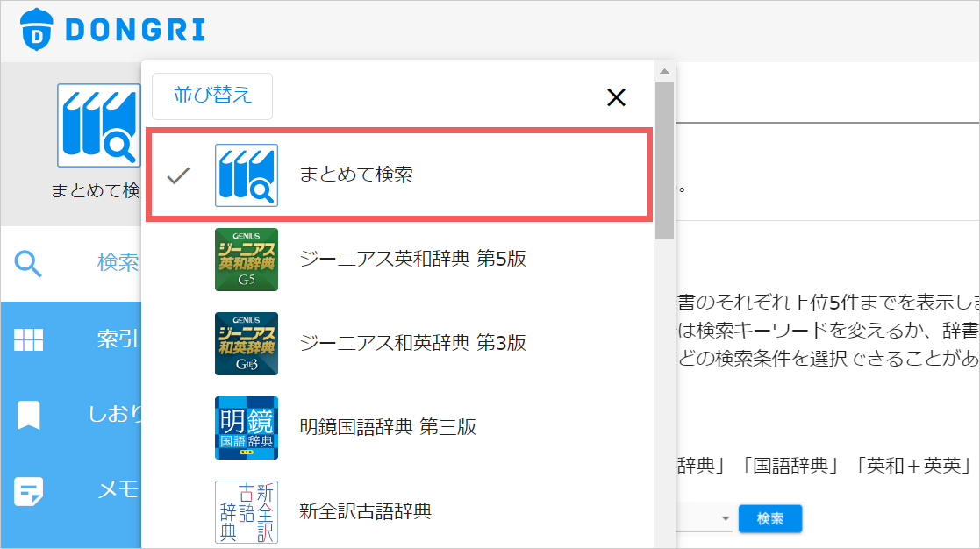Click the bookmark icon in sidebar
The image size is (980, 549).
pos(29,416)
